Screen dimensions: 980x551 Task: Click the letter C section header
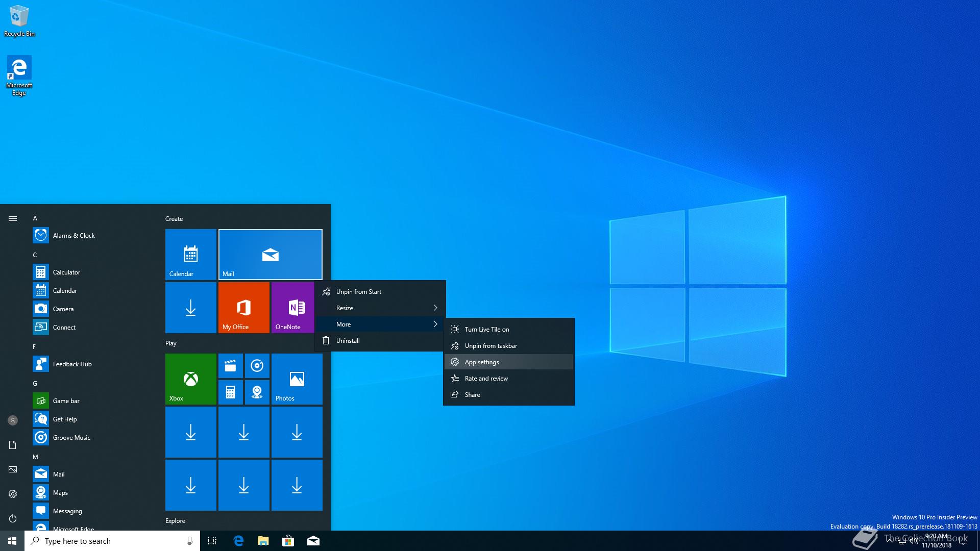(35, 255)
